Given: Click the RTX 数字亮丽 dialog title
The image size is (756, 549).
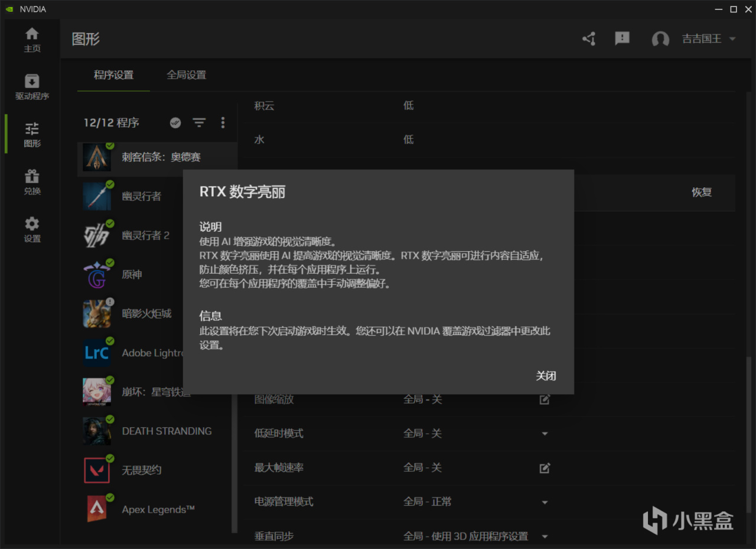Looking at the screenshot, I should pyautogui.click(x=243, y=192).
